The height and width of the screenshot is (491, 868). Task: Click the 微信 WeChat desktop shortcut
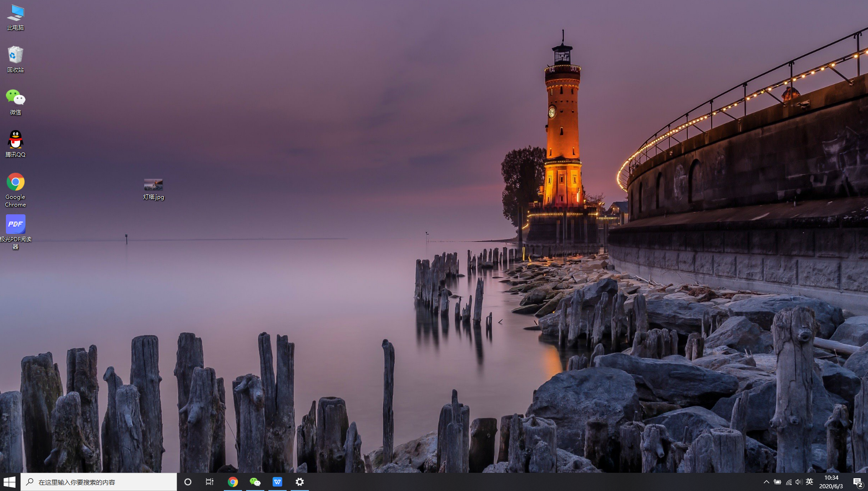point(15,101)
